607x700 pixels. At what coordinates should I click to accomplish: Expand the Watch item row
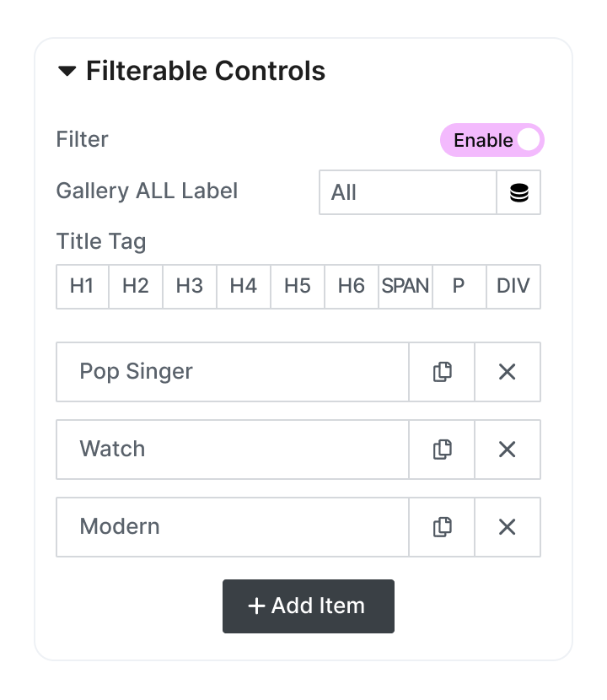pos(232,450)
